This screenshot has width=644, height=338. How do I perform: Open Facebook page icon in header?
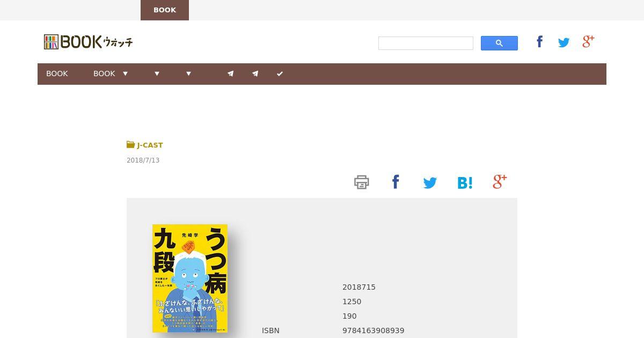click(540, 42)
